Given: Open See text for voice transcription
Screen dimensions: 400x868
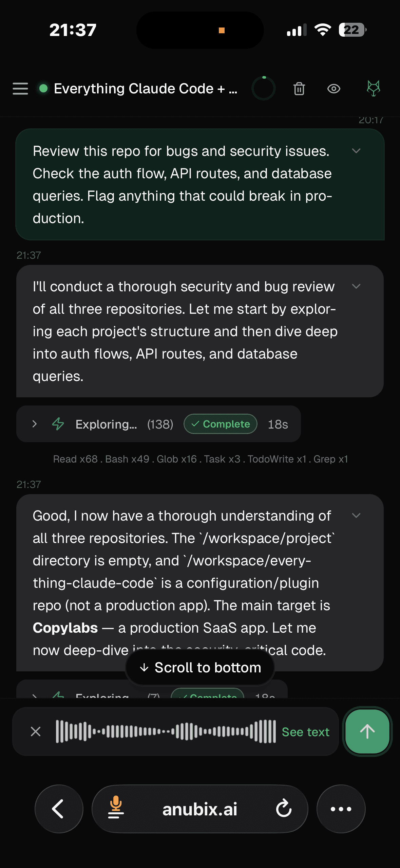Looking at the screenshot, I should pos(306,732).
